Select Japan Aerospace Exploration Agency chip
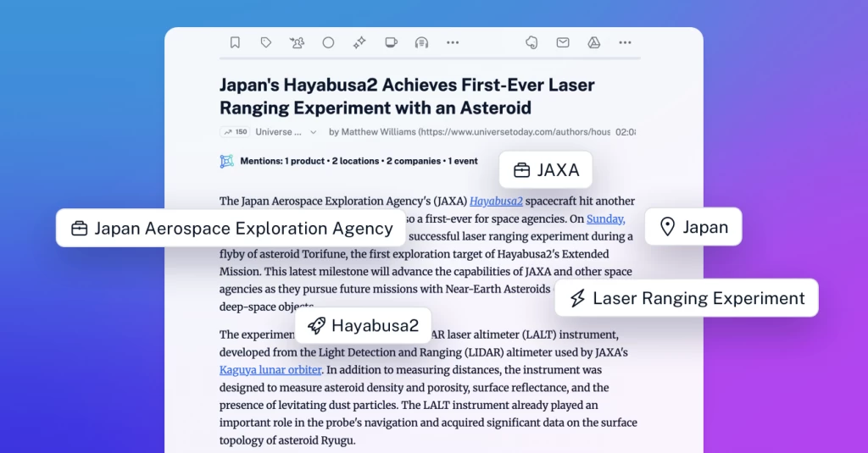The image size is (868, 453). (x=231, y=228)
